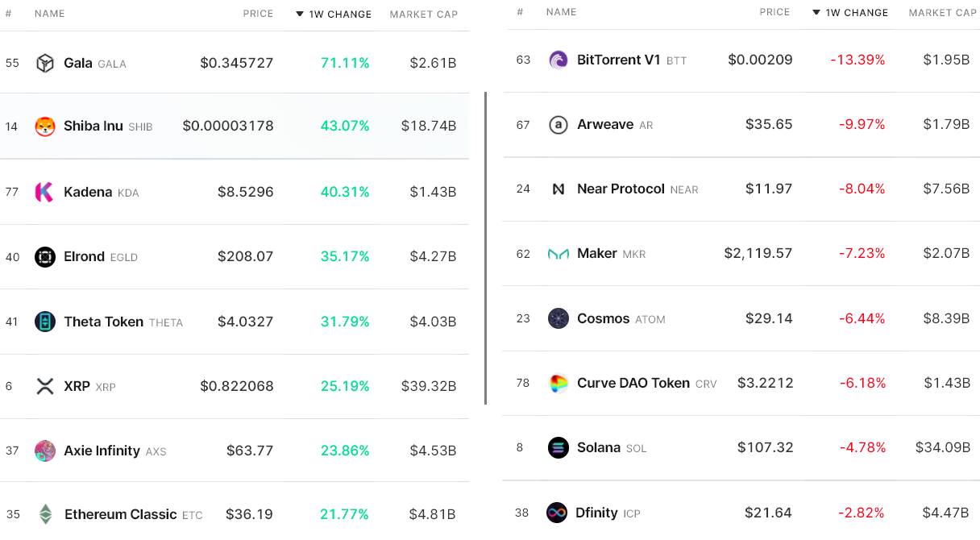Click the Cosmos ATOM icon
The image size is (980, 540).
point(558,318)
